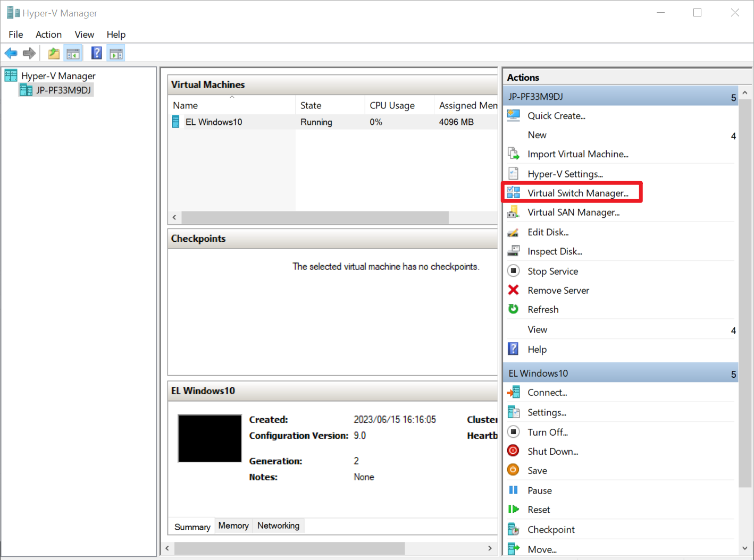The width and height of the screenshot is (754, 560).
Task: Click the Quick Create monitor icon
Action: (513, 115)
